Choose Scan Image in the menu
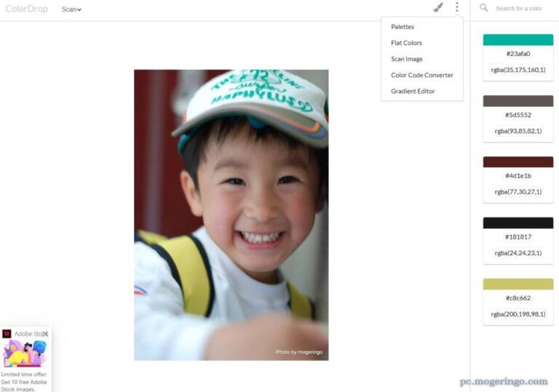 click(x=406, y=59)
